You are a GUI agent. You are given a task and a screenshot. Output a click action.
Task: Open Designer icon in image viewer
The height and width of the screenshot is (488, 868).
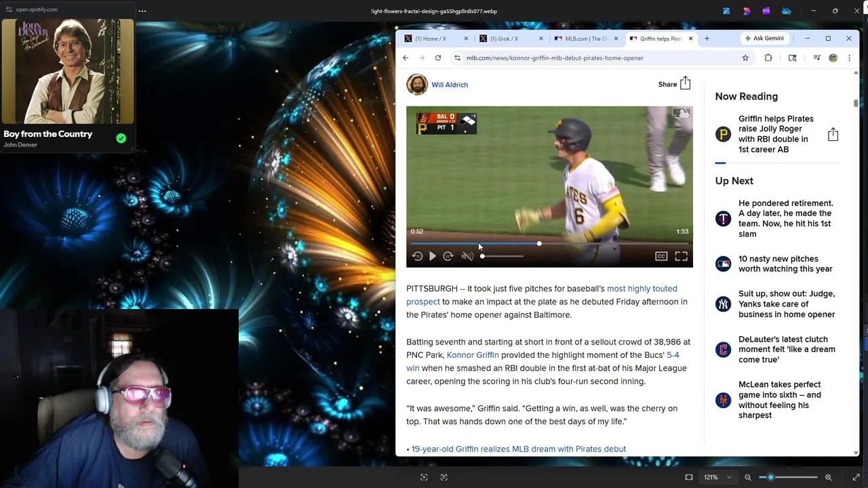pos(747,11)
